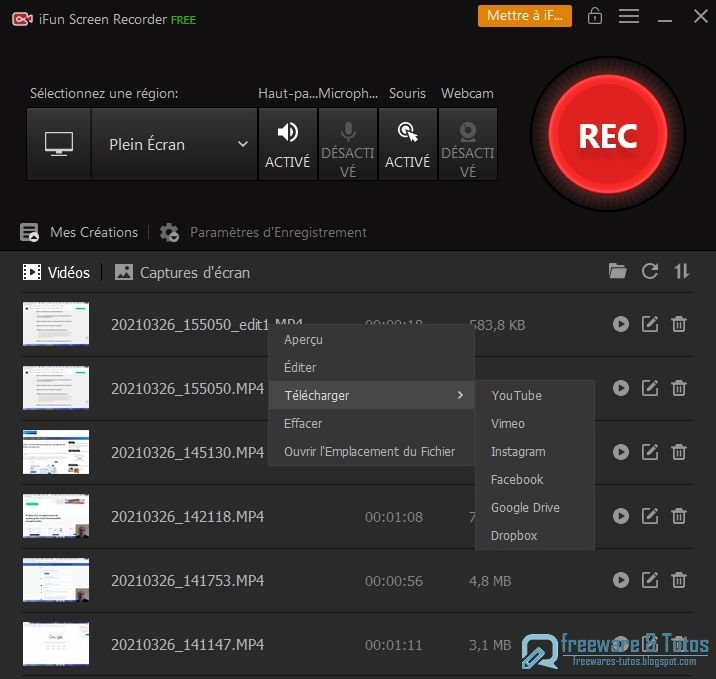Open the output folder icon
This screenshot has height=679, width=716.
[x=617, y=271]
